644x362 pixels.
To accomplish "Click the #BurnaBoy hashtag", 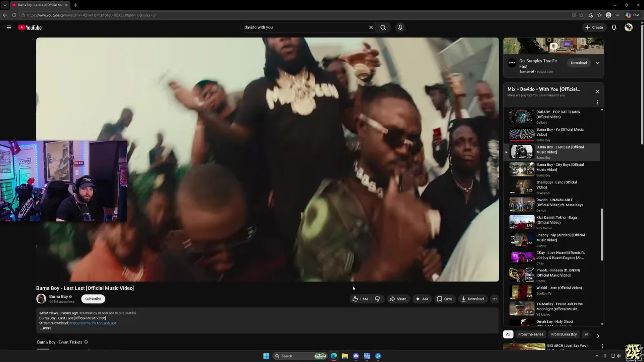I will pos(88,313).
